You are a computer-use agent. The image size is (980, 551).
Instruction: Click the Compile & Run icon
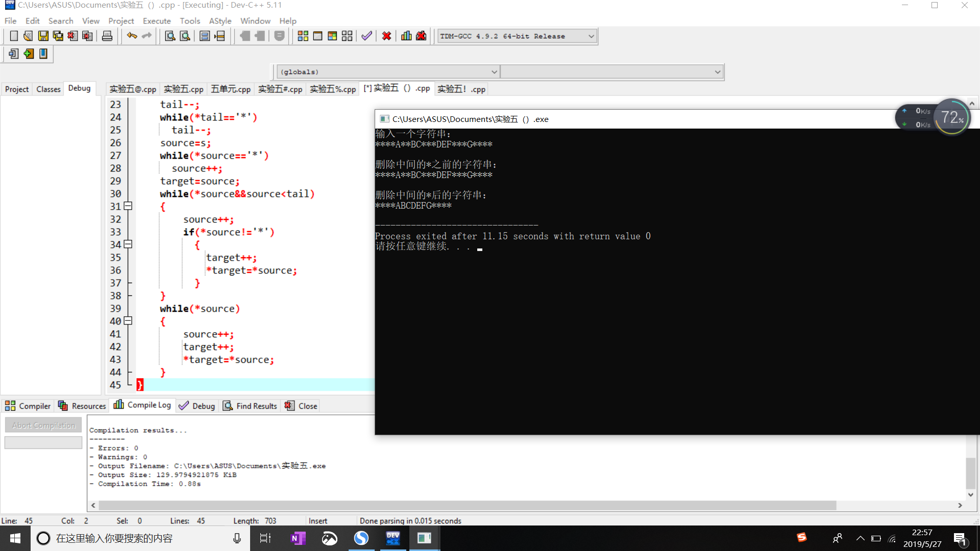tap(332, 36)
